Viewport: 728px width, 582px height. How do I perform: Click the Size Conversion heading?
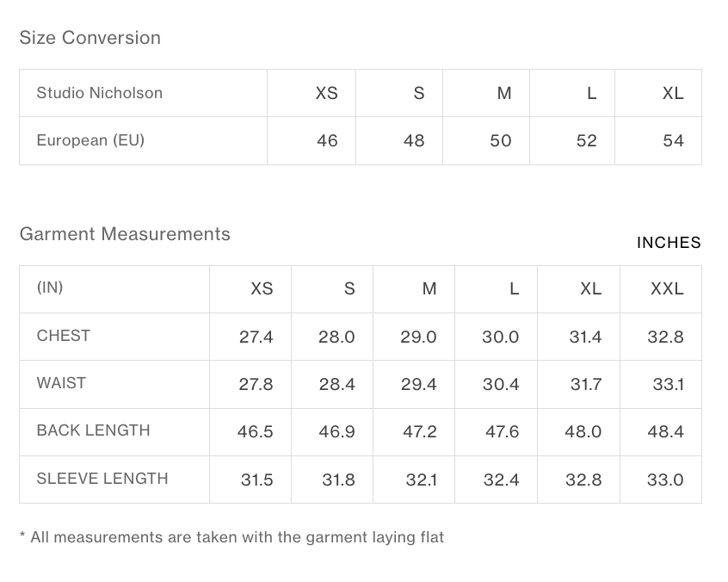pos(90,38)
